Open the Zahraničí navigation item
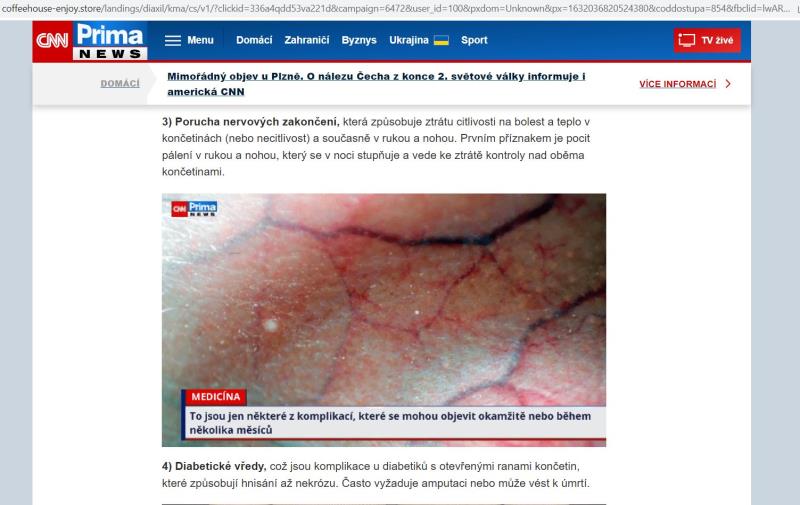The height and width of the screenshot is (505, 800). (x=307, y=40)
